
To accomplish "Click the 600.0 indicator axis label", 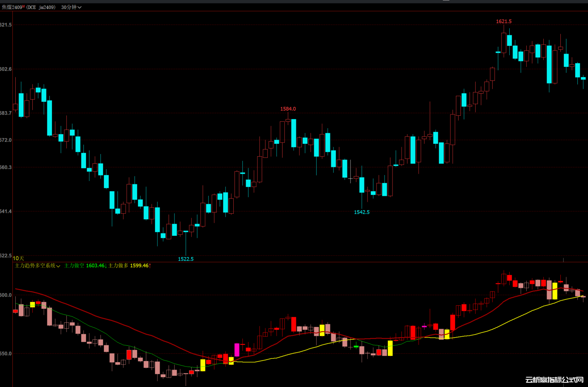I will point(6,295).
